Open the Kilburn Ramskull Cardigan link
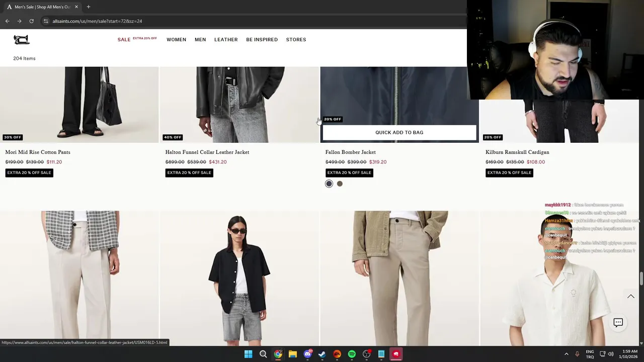644x362 pixels. point(517,152)
